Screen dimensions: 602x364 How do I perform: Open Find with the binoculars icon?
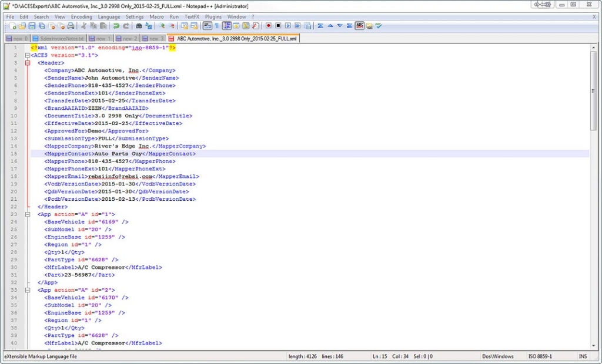tap(139, 26)
